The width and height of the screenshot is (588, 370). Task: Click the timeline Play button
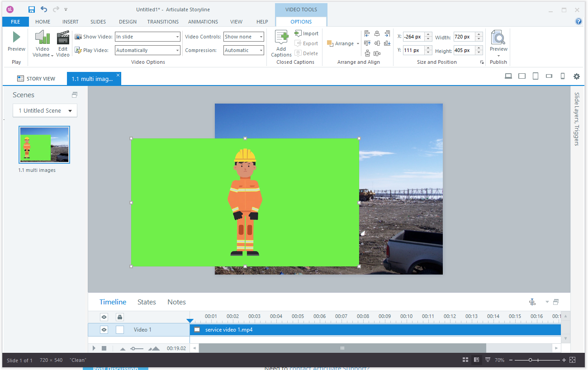(x=94, y=348)
